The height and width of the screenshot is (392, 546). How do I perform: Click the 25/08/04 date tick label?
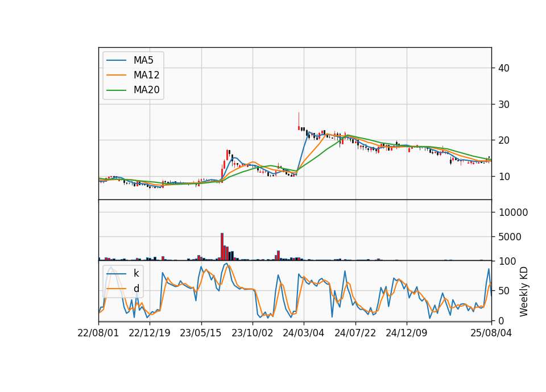pos(491,333)
